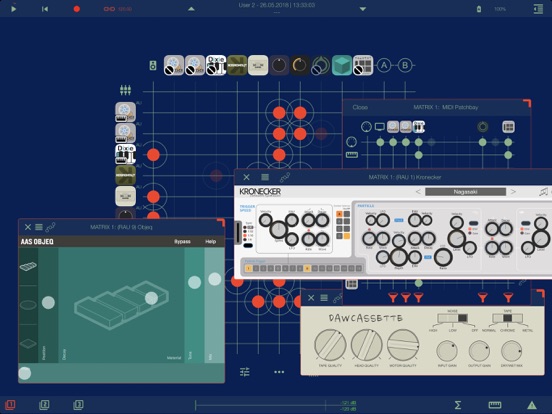The width and height of the screenshot is (552, 414).
Task: Adjust the Objeq Mix slider handle
Action: point(214,279)
